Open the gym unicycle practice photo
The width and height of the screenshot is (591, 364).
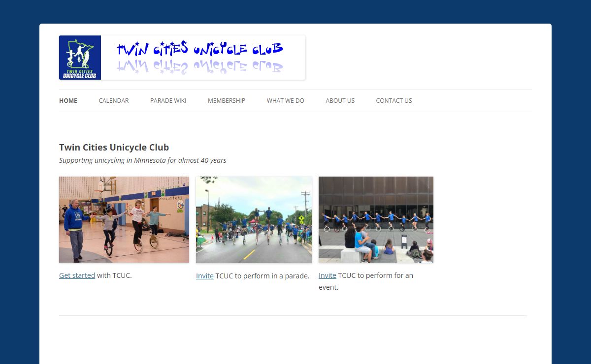point(124,219)
